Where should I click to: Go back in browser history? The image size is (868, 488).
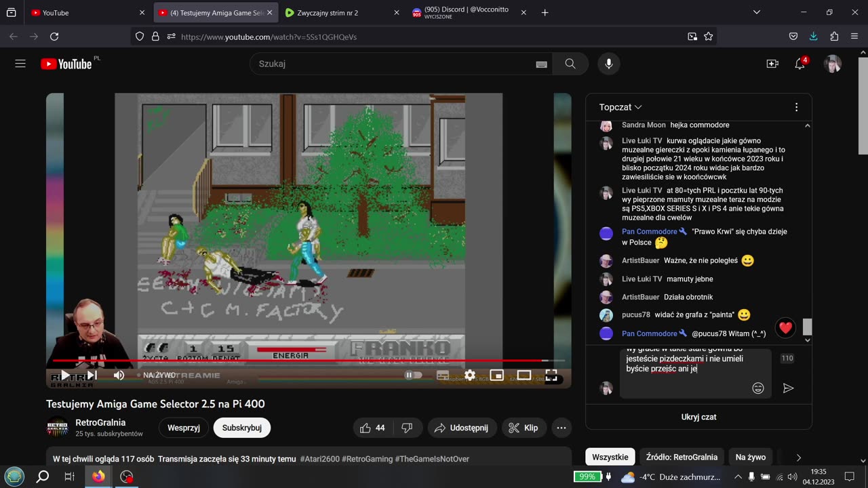click(14, 37)
